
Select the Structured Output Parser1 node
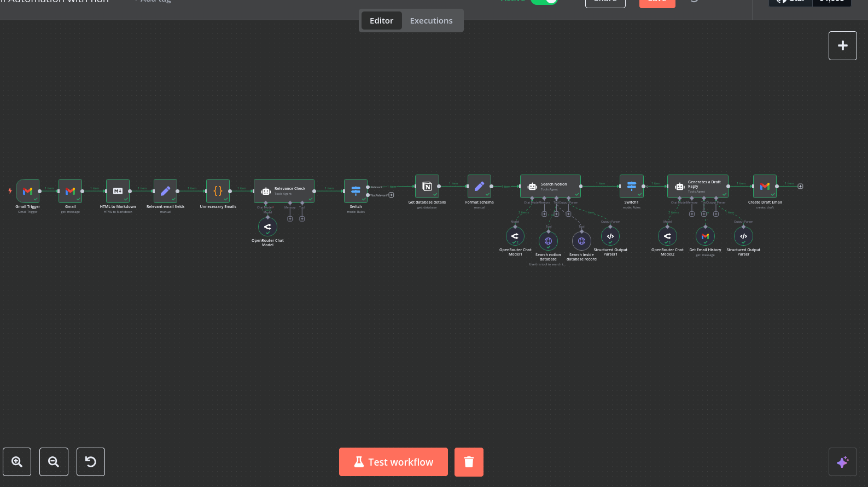(x=610, y=236)
